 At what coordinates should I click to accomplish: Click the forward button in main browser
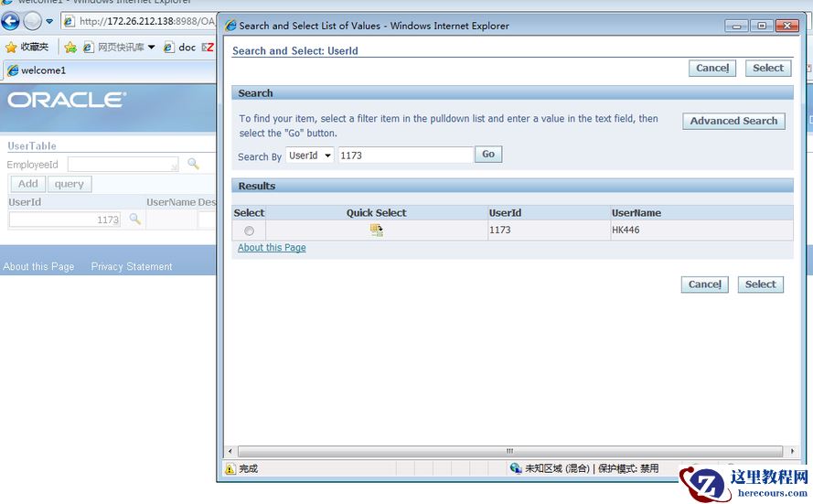(x=33, y=21)
